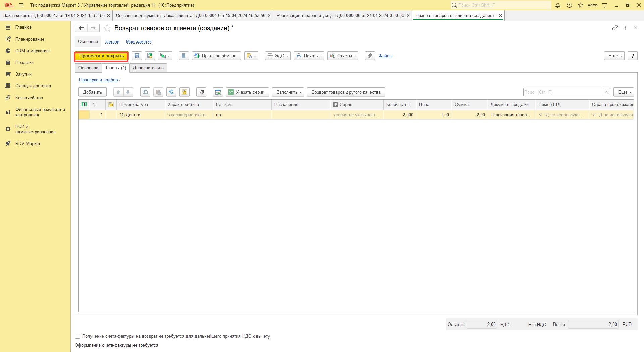Open the Файлы link
644x352 pixels.
pos(385,56)
